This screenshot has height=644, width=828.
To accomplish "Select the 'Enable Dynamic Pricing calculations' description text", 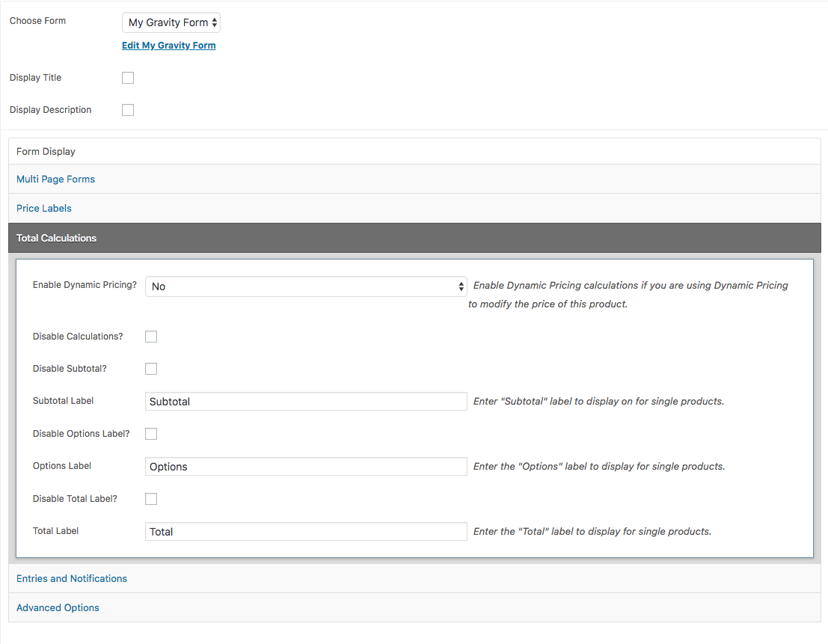I will point(628,295).
